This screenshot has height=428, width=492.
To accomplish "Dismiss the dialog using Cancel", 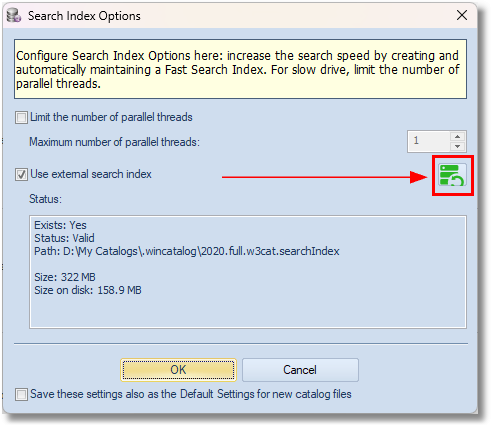I will click(x=300, y=370).
